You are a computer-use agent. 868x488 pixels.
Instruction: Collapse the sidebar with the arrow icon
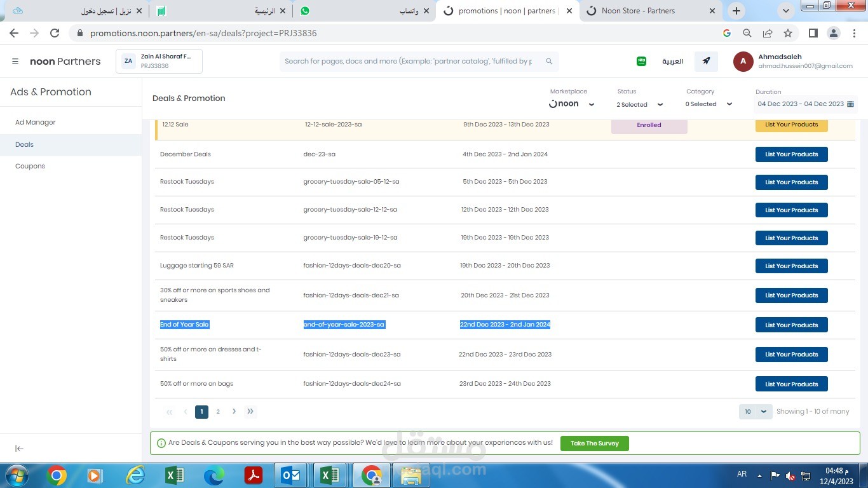coord(20,449)
